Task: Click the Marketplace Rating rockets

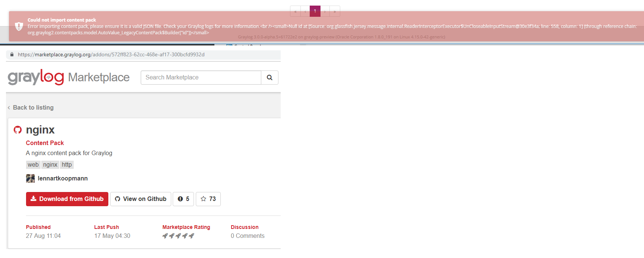Action: pos(178,236)
